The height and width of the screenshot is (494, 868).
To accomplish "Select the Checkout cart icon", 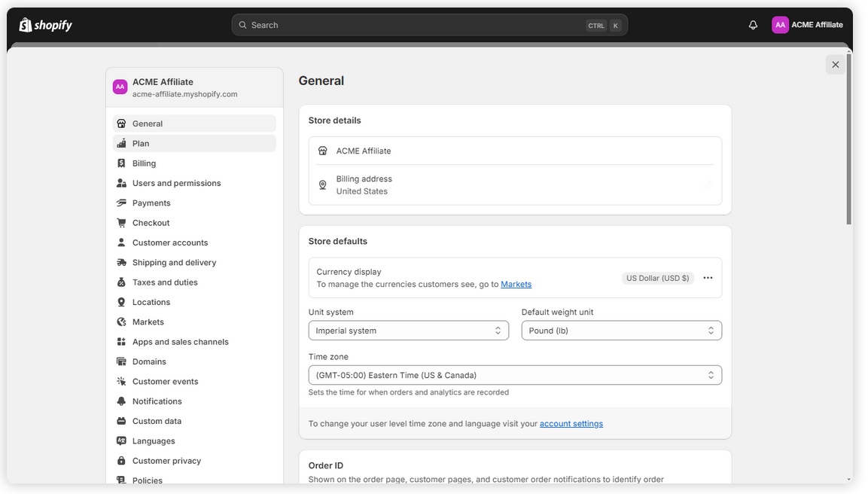I will point(121,223).
